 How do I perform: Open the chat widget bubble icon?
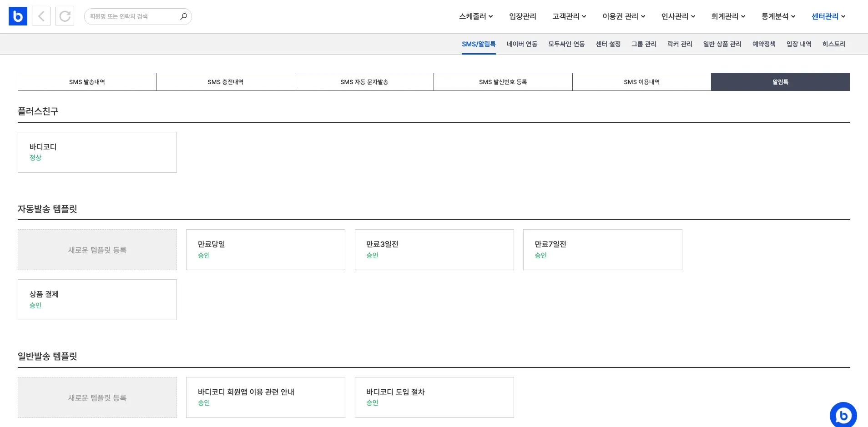point(843,415)
